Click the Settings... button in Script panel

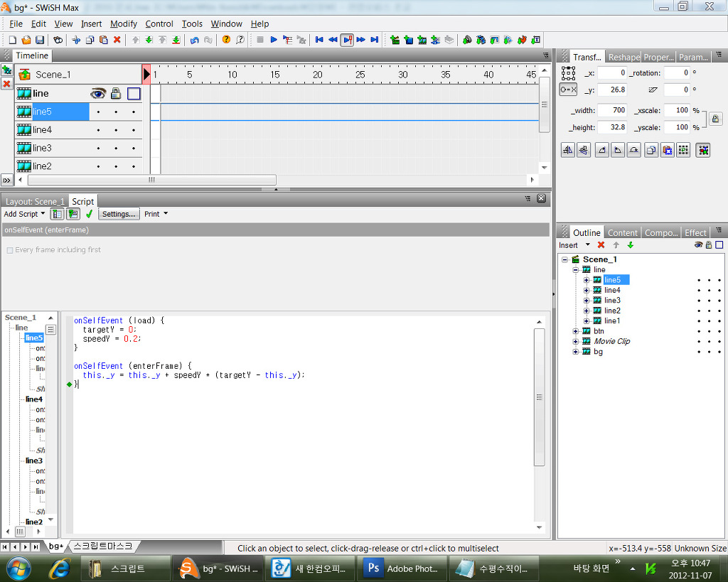119,214
